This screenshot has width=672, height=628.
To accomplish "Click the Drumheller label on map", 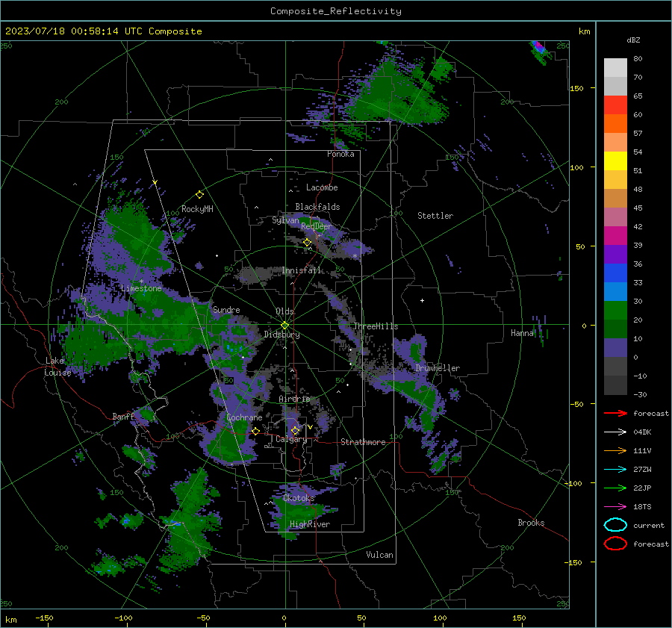I will 437,368.
